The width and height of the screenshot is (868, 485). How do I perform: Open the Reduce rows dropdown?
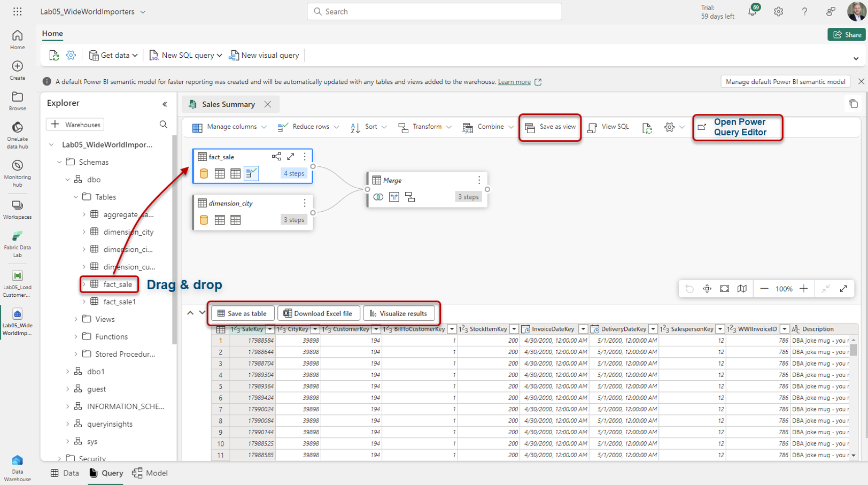coord(308,127)
